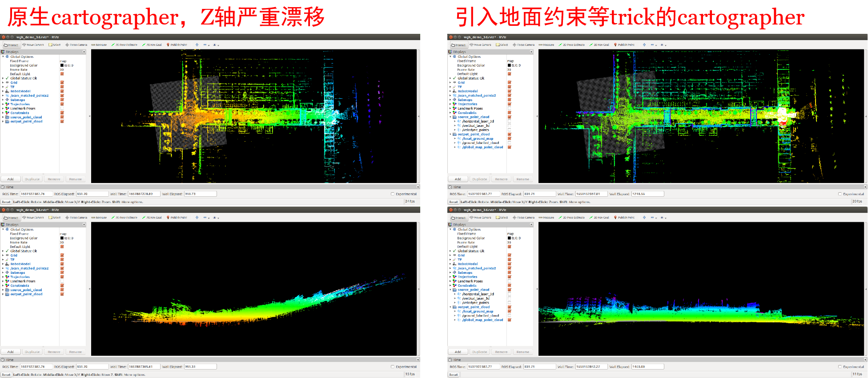The image size is (868, 378).
Task: Collapse source_point_cloud group in top-right RViz window
Action: point(450,117)
